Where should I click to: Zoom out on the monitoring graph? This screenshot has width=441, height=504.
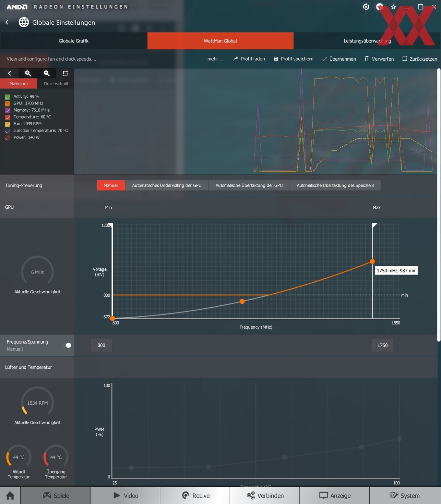click(x=46, y=73)
